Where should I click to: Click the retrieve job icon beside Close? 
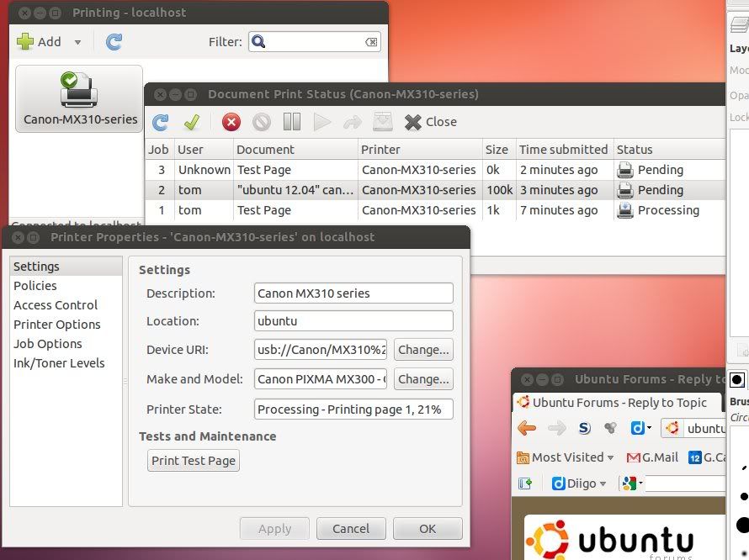click(383, 122)
